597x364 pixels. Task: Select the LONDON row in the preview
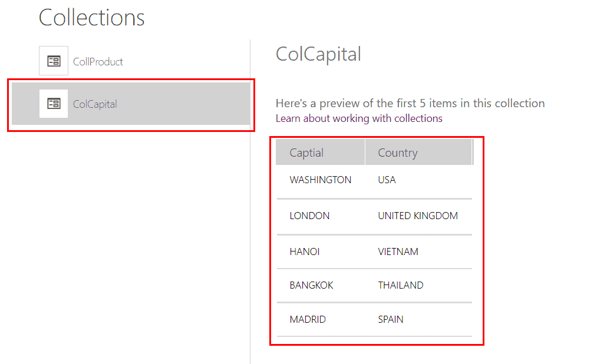(309, 216)
